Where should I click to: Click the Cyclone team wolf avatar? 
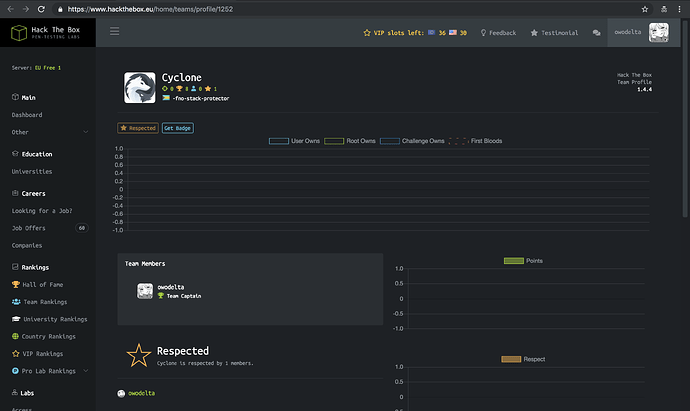click(x=139, y=88)
